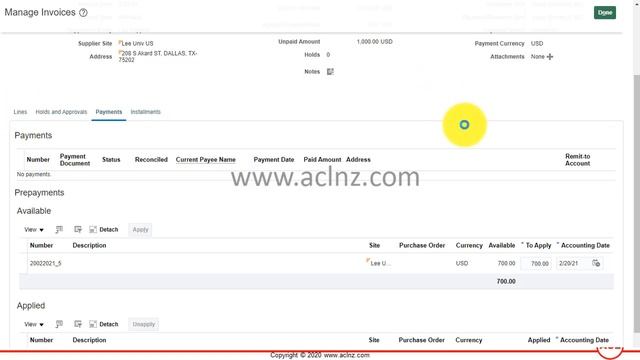Viewport: 640px width, 360px height.
Task: Sort by Current Payee Name column
Action: coord(206,160)
